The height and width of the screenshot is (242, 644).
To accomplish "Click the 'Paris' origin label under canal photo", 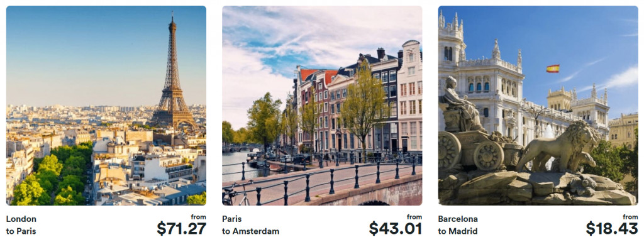I will [233, 219].
